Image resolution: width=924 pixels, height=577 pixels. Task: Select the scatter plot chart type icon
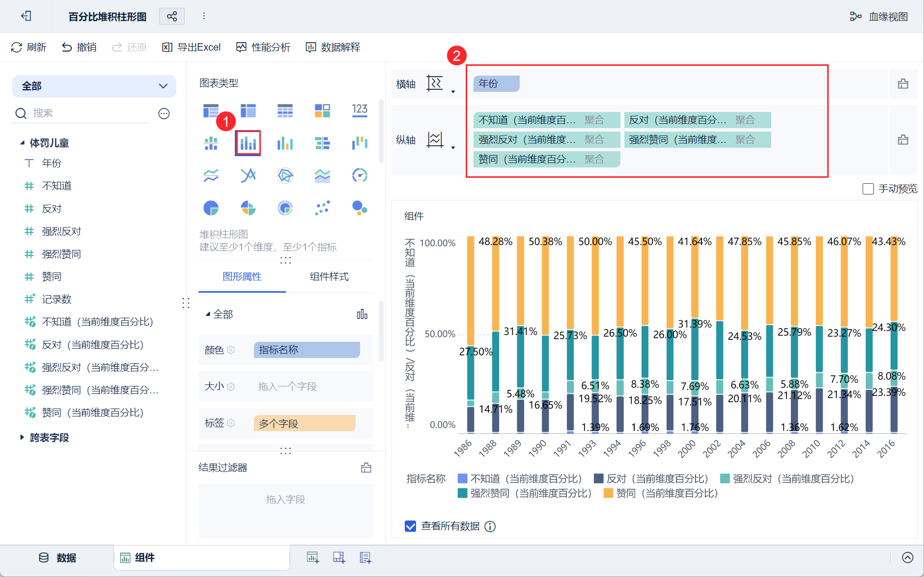[x=322, y=208]
